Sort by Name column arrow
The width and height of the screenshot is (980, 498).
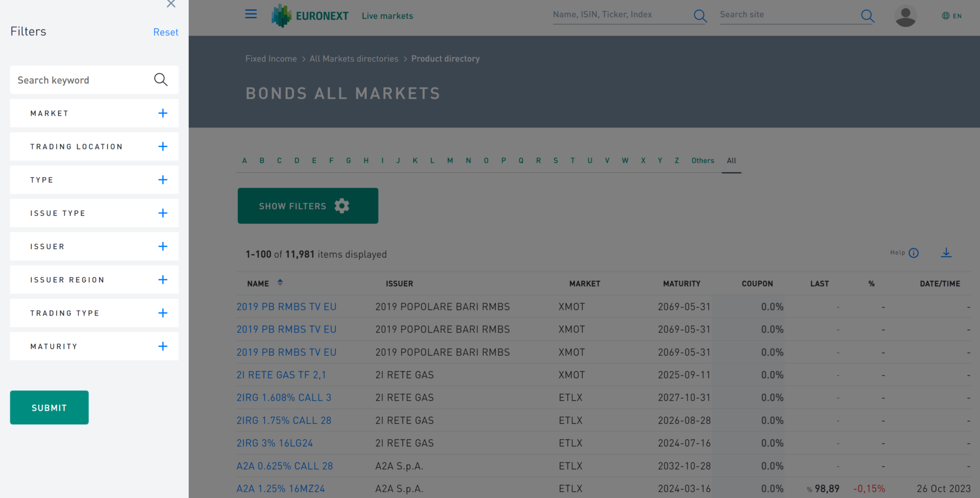(280, 283)
